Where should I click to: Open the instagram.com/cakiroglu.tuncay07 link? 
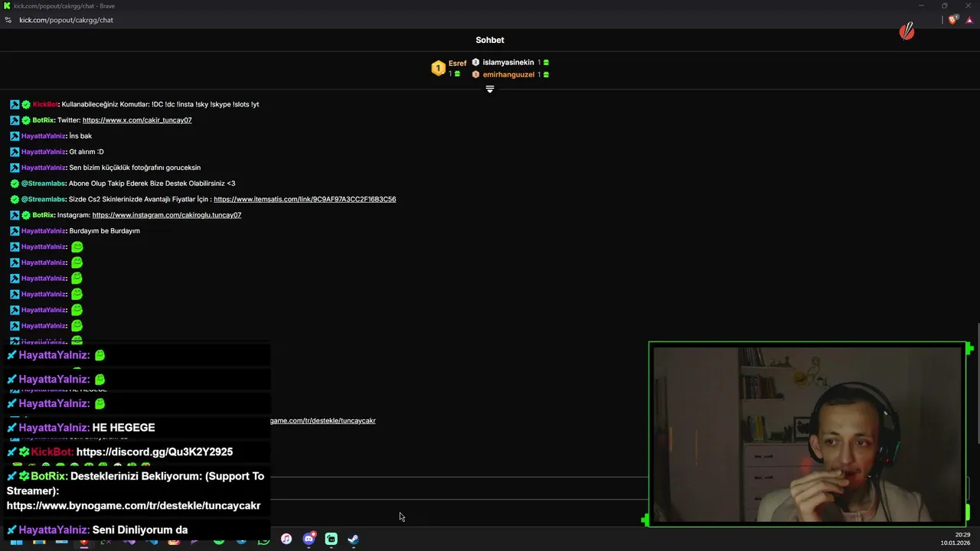pyautogui.click(x=167, y=215)
